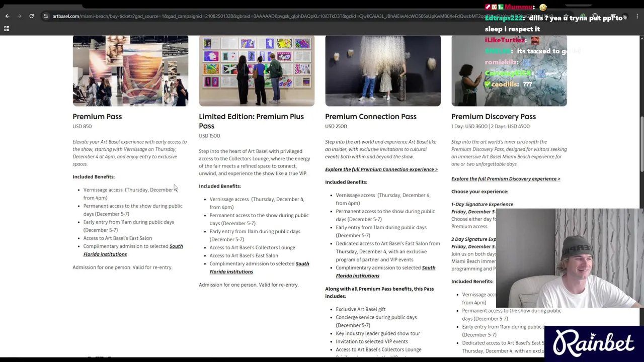Go back with the browser back arrow

(x=7, y=16)
